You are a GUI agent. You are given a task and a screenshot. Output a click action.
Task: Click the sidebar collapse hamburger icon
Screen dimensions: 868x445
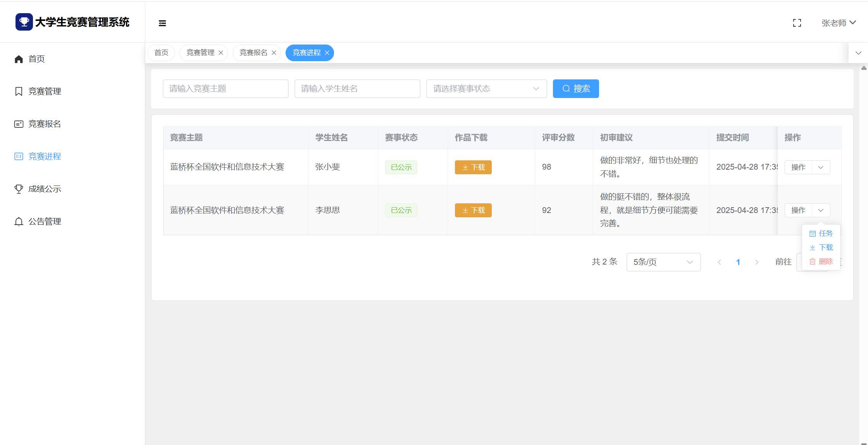click(x=162, y=23)
